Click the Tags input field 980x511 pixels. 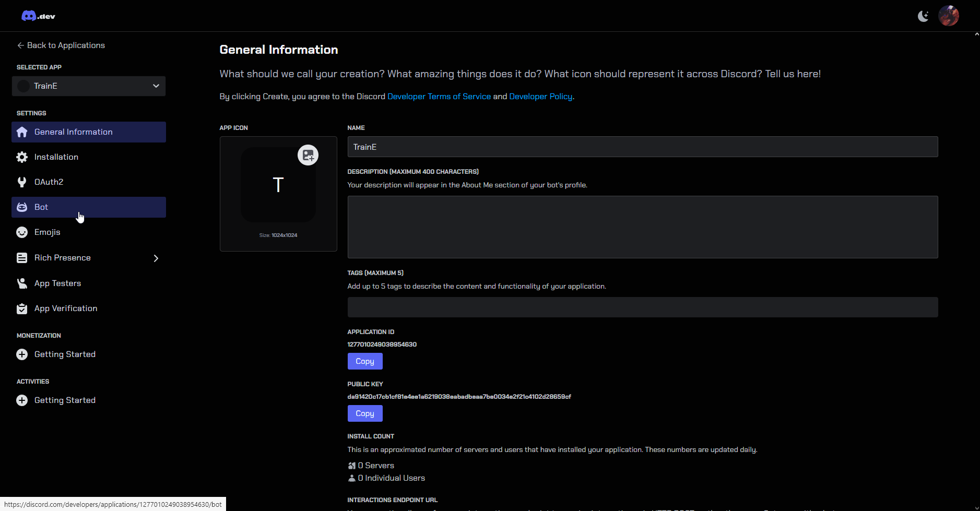tap(643, 307)
